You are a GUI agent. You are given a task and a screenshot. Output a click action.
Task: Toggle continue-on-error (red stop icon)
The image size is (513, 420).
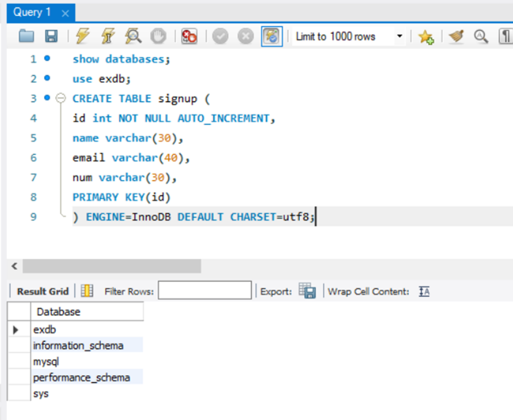click(189, 36)
